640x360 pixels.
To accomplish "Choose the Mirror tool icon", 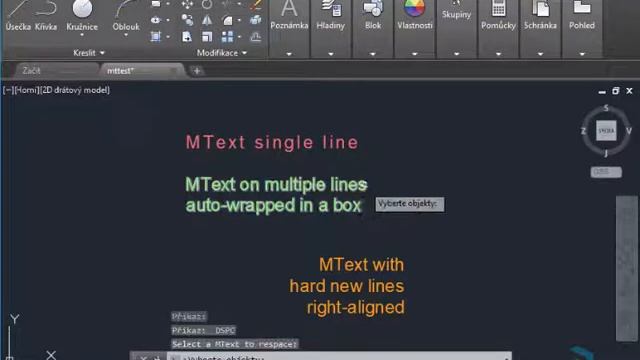I will (x=207, y=20).
